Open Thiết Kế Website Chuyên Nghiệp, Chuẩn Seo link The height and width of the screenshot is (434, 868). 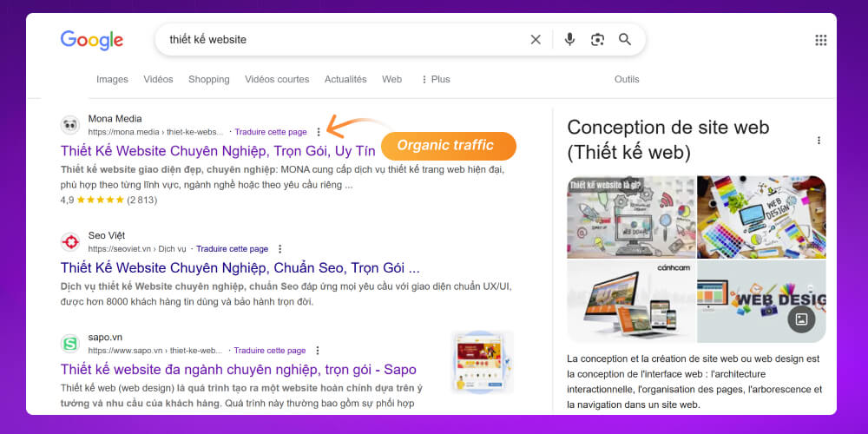tap(240, 268)
